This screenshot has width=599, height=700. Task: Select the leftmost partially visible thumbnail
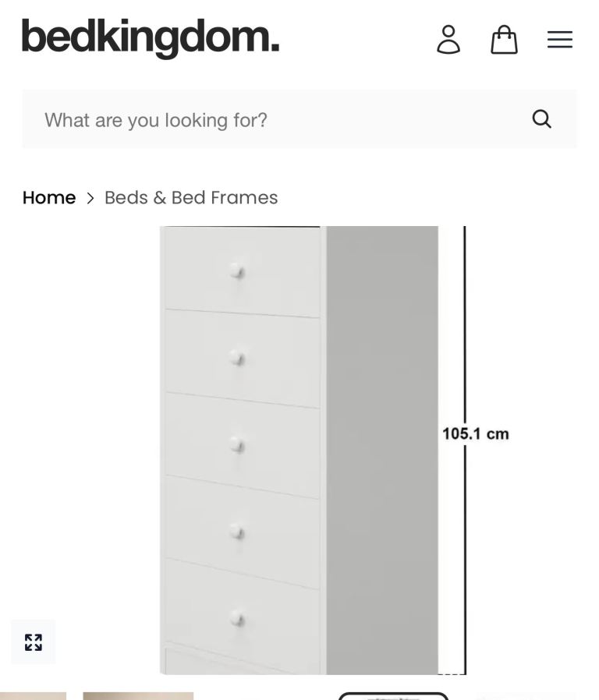[x=33, y=695]
